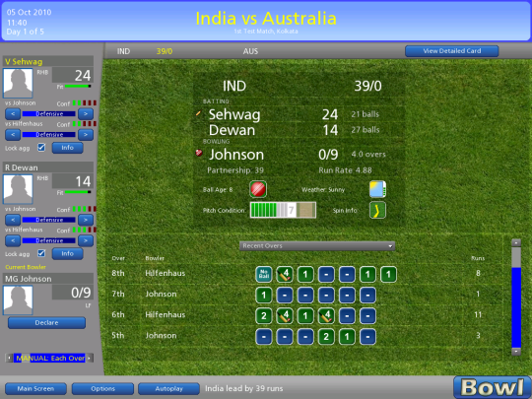Click the overs list scrollbar down arrow
Viewport: 532px width, 399px height.
pyautogui.click(x=516, y=351)
